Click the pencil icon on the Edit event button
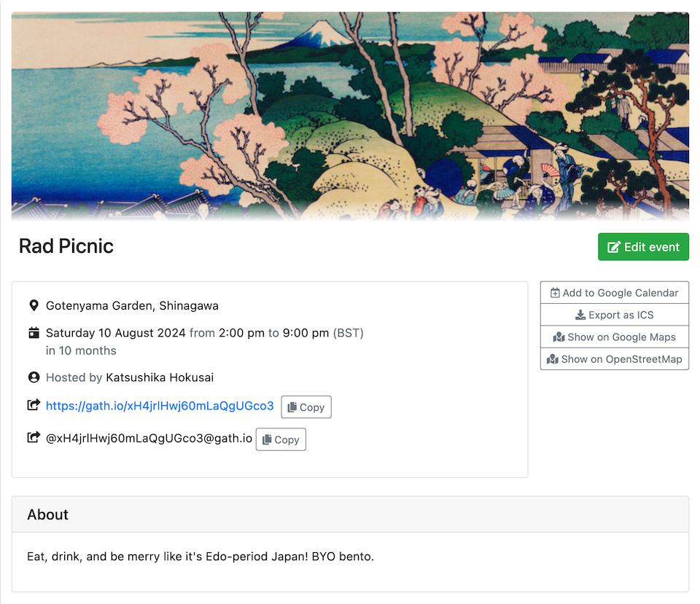The image size is (700, 604). click(615, 246)
